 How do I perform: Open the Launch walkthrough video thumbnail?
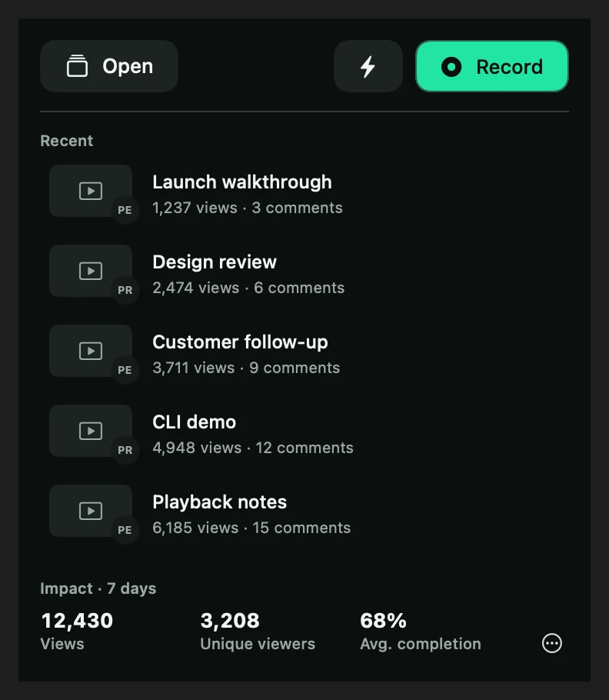click(x=91, y=191)
